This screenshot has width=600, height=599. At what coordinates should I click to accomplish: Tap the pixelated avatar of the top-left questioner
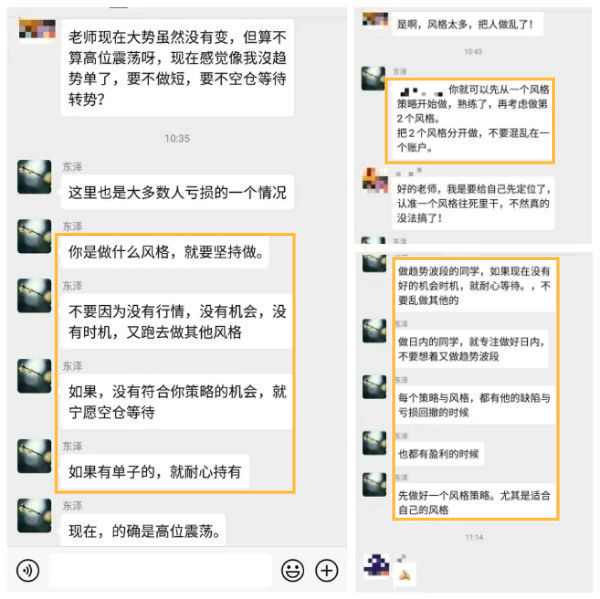(x=37, y=29)
